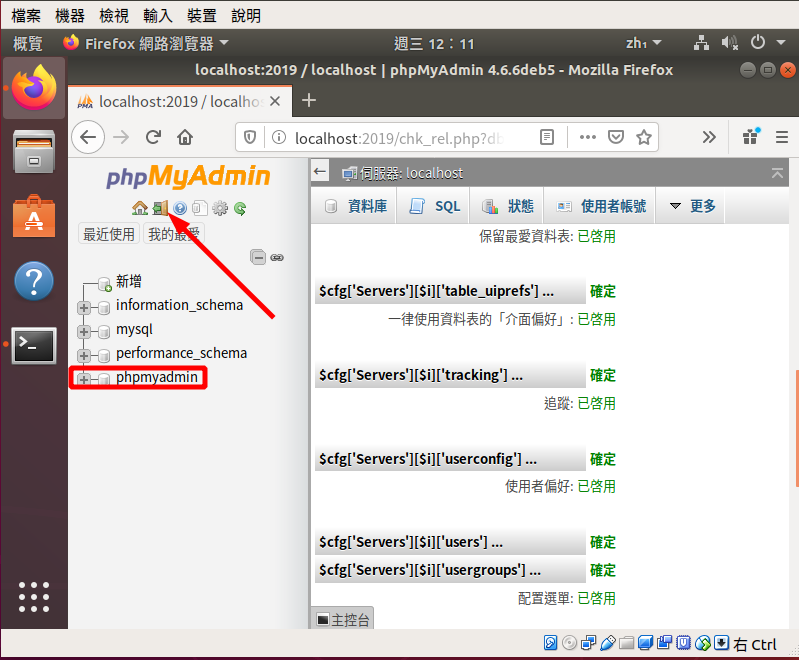This screenshot has height=660, width=799.
Task: Click the phpMyAdmin home icon
Action: pyautogui.click(x=140, y=208)
